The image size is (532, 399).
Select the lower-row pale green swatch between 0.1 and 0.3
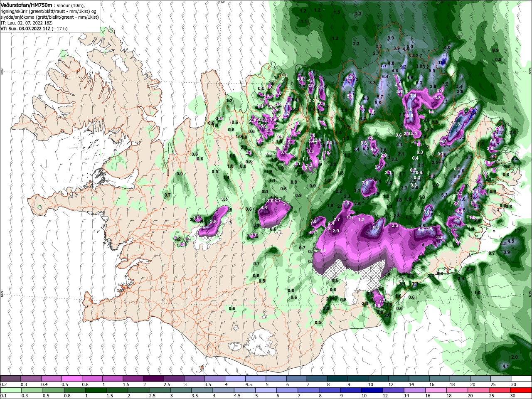tap(11, 390)
